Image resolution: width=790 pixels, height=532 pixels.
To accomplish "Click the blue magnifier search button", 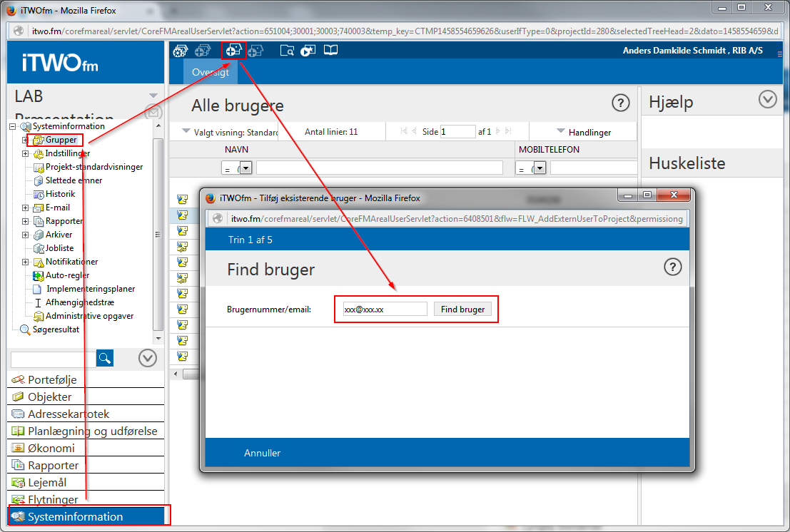I will (x=105, y=358).
